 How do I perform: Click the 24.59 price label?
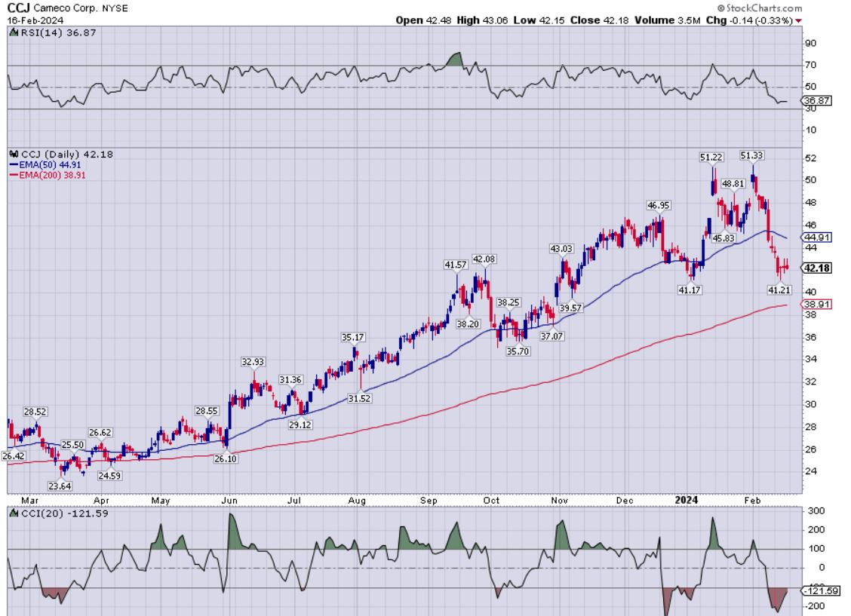click(109, 476)
